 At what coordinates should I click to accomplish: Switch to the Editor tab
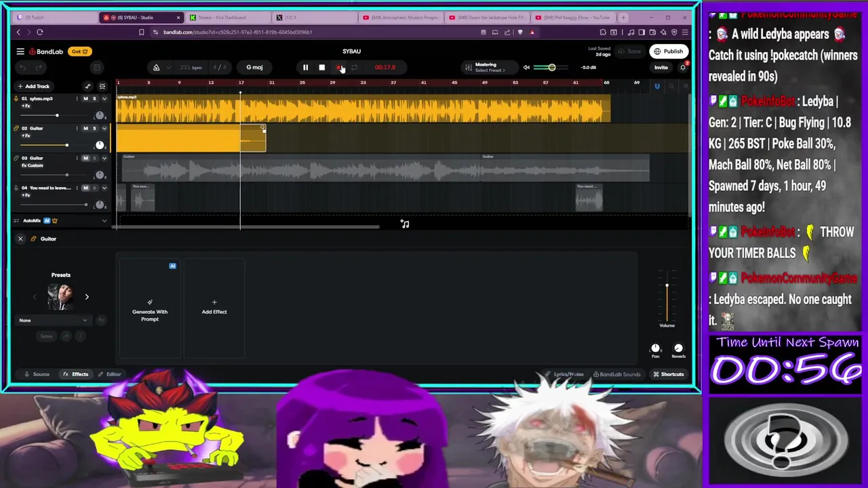108,374
